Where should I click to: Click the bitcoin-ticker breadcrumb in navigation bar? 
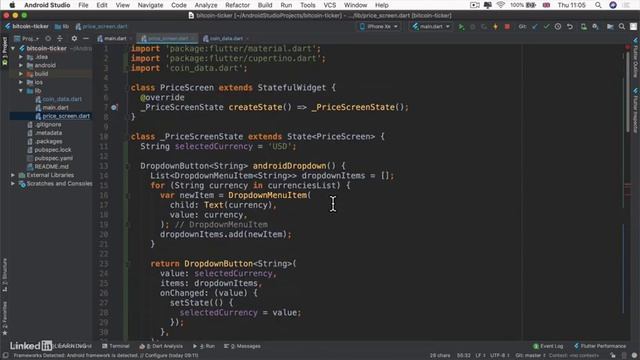[27, 27]
